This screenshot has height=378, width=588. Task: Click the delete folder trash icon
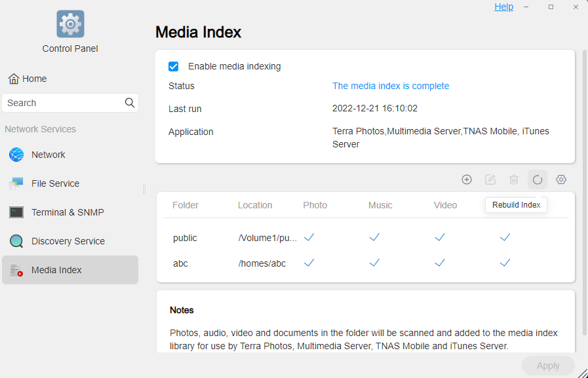pyautogui.click(x=514, y=180)
